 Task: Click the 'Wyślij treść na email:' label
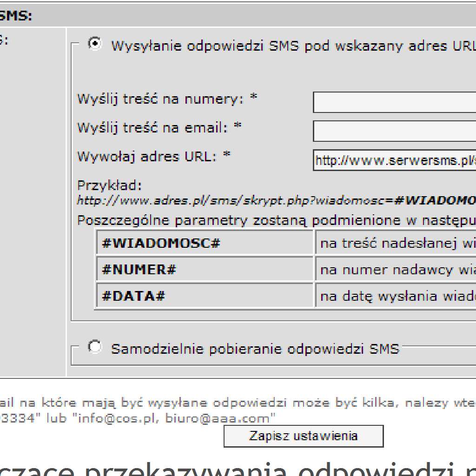(x=152, y=128)
